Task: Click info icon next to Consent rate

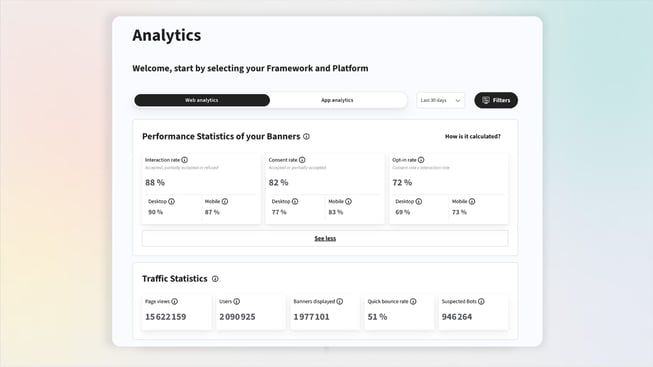Action: coord(302,160)
